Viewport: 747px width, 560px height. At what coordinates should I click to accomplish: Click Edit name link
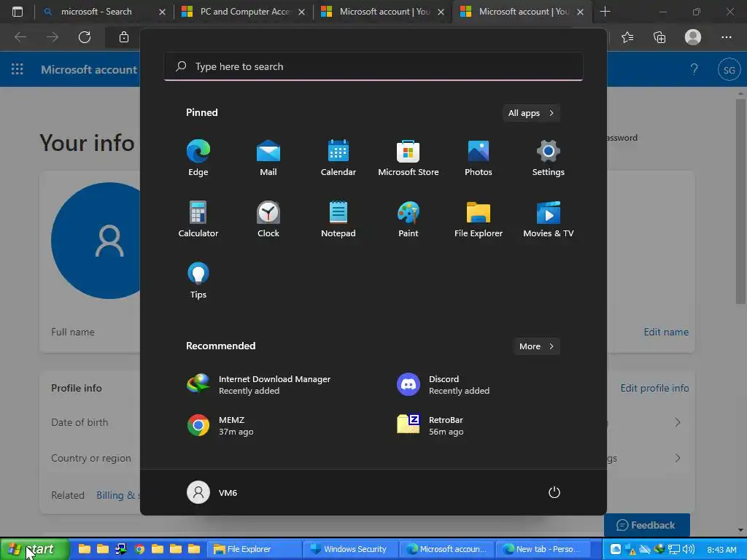tap(666, 332)
